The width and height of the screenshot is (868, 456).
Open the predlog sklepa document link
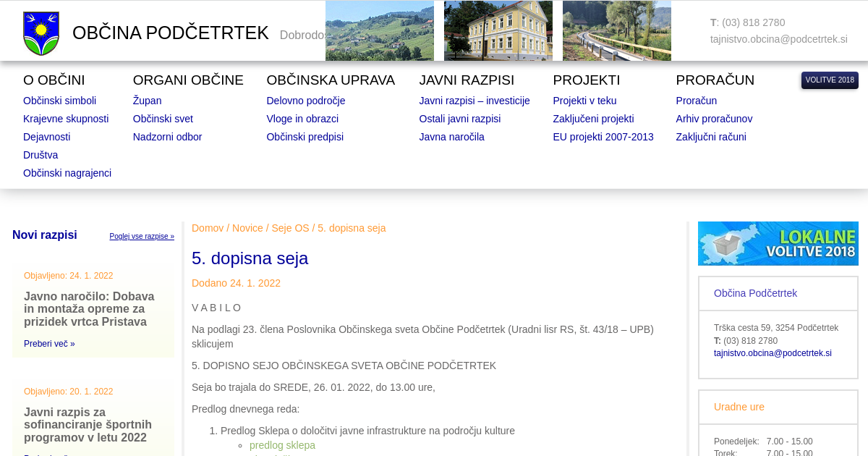[x=282, y=445]
